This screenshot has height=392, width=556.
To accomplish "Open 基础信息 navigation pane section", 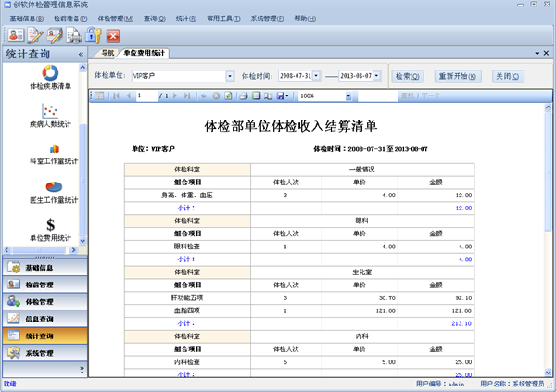I will [45, 268].
